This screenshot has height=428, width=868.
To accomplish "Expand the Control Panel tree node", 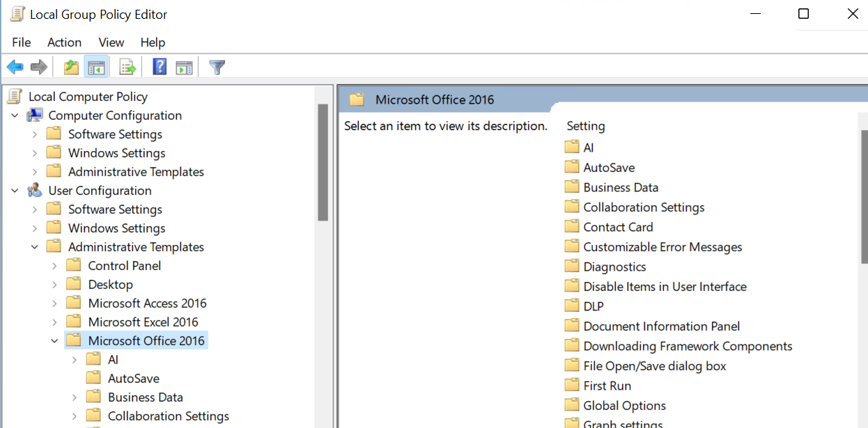I will [x=54, y=265].
